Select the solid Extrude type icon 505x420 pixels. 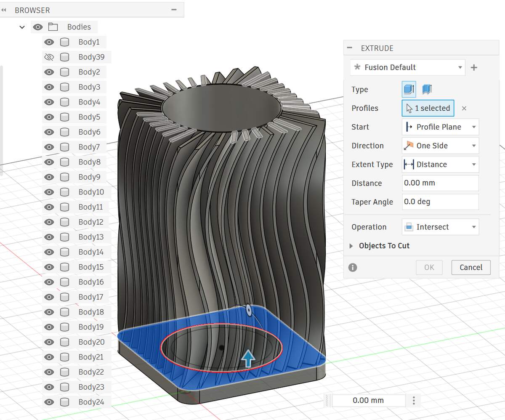pos(409,89)
